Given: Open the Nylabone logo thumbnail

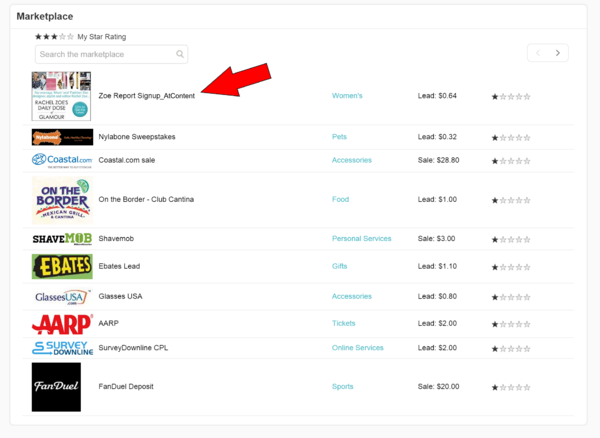Looking at the screenshot, I should [x=61, y=137].
